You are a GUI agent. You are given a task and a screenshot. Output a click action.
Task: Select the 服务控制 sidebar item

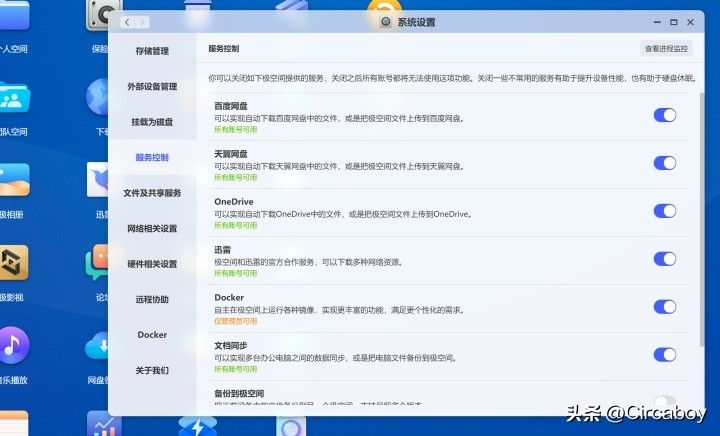[x=152, y=157]
